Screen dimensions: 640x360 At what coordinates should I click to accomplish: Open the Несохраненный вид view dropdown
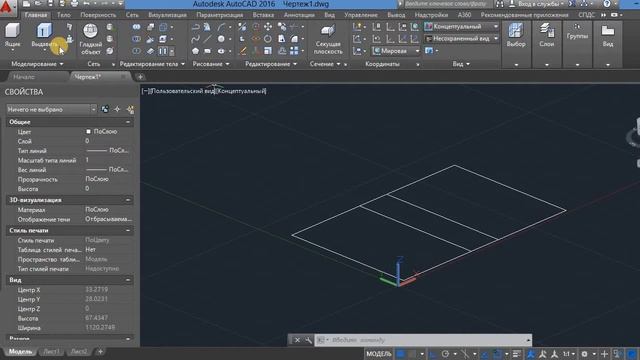click(462, 39)
